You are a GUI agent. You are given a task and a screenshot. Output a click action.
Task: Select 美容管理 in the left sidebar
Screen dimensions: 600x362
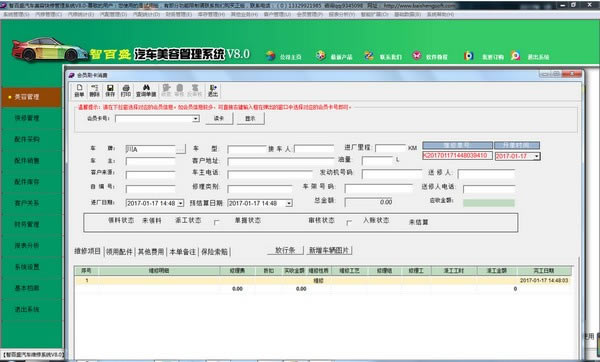(31, 97)
